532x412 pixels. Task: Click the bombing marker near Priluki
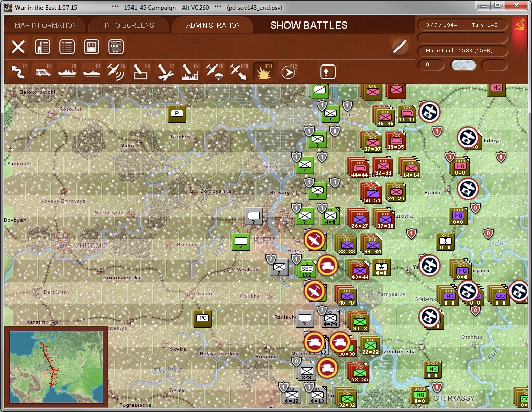click(x=468, y=189)
